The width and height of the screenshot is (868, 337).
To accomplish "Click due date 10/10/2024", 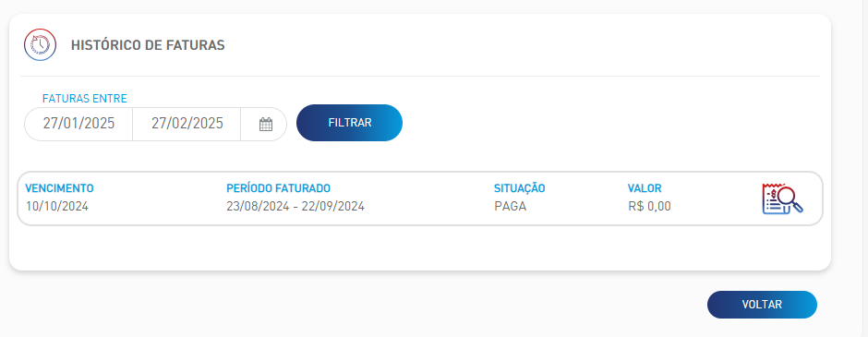I will pyautogui.click(x=57, y=207).
